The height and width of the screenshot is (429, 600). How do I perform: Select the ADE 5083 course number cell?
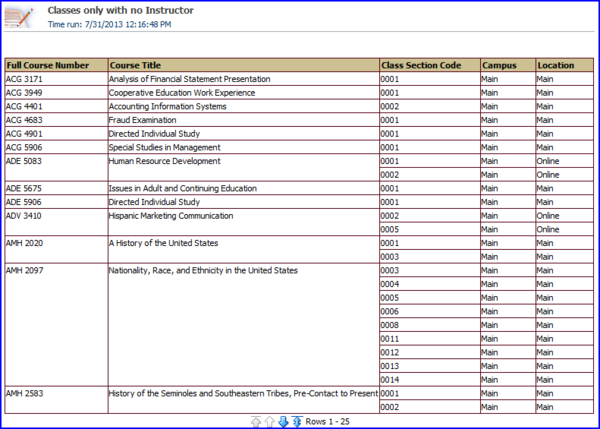click(56, 168)
